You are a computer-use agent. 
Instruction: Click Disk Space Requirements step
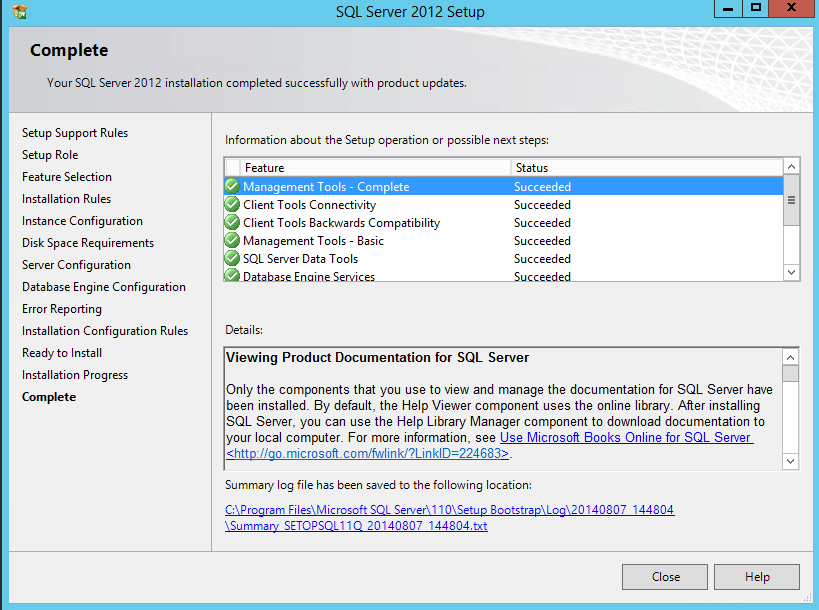(x=88, y=243)
